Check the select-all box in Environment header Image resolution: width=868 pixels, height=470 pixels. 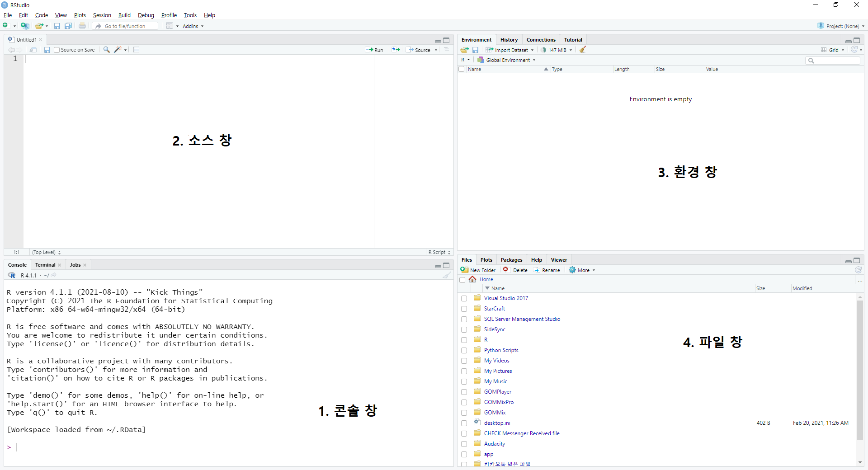coord(462,69)
